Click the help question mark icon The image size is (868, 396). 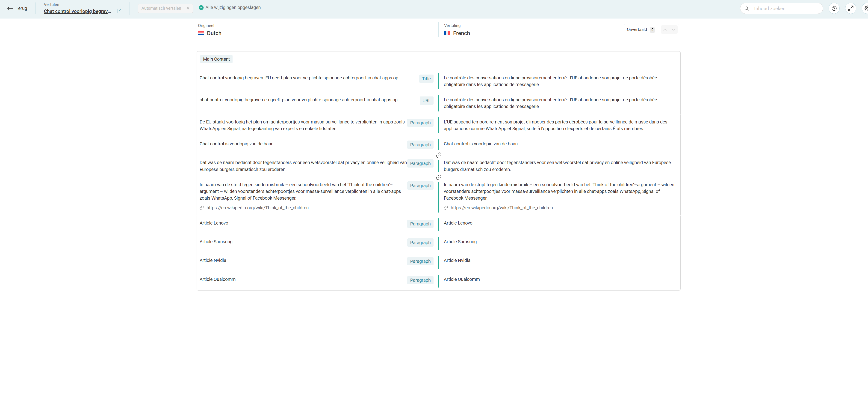(834, 9)
